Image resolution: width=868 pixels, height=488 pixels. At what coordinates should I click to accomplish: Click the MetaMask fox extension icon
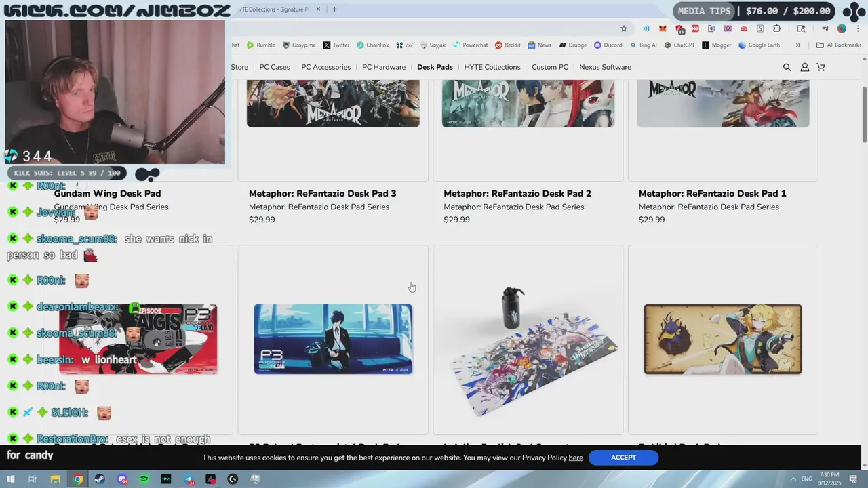[663, 28]
